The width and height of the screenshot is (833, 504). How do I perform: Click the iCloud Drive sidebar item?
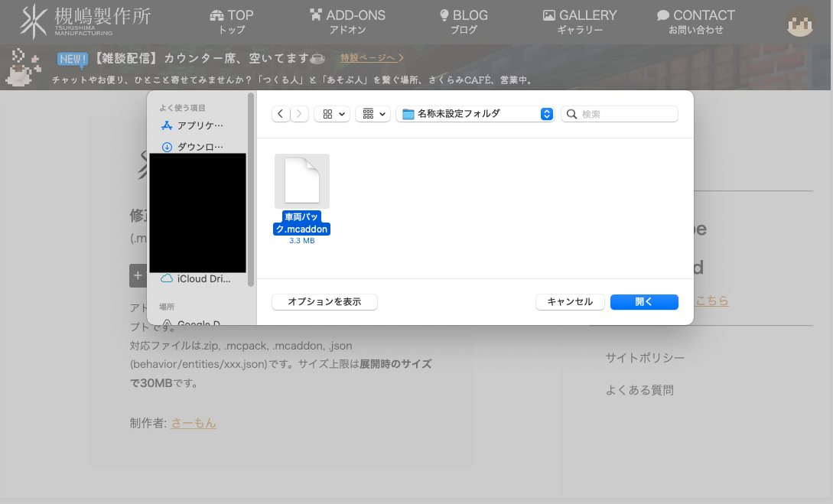click(200, 278)
